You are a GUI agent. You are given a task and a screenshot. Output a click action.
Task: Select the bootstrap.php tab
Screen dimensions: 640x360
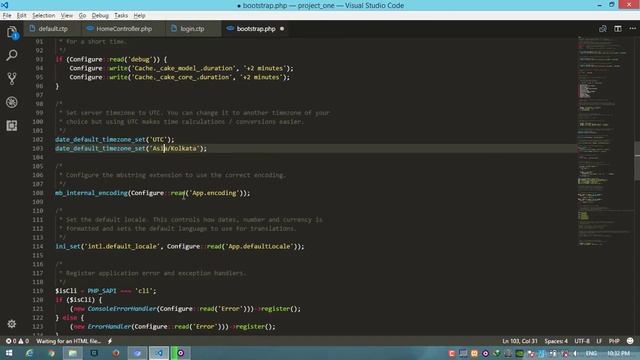pyautogui.click(x=256, y=29)
